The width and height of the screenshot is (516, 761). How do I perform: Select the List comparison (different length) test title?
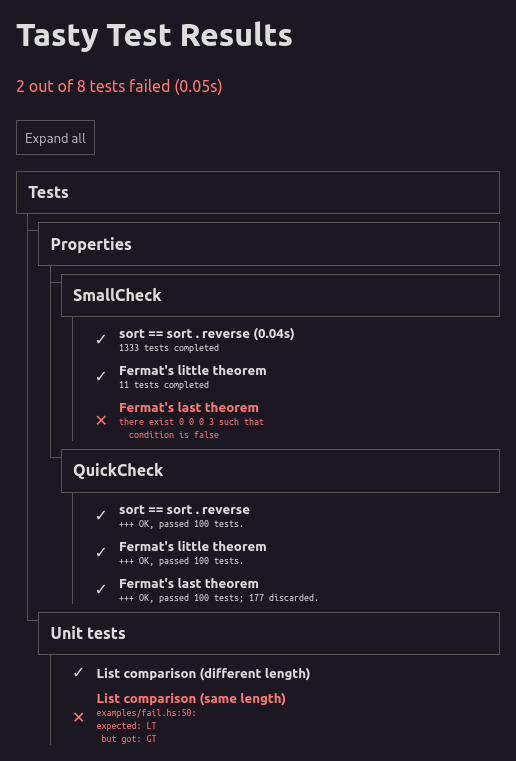(x=203, y=674)
